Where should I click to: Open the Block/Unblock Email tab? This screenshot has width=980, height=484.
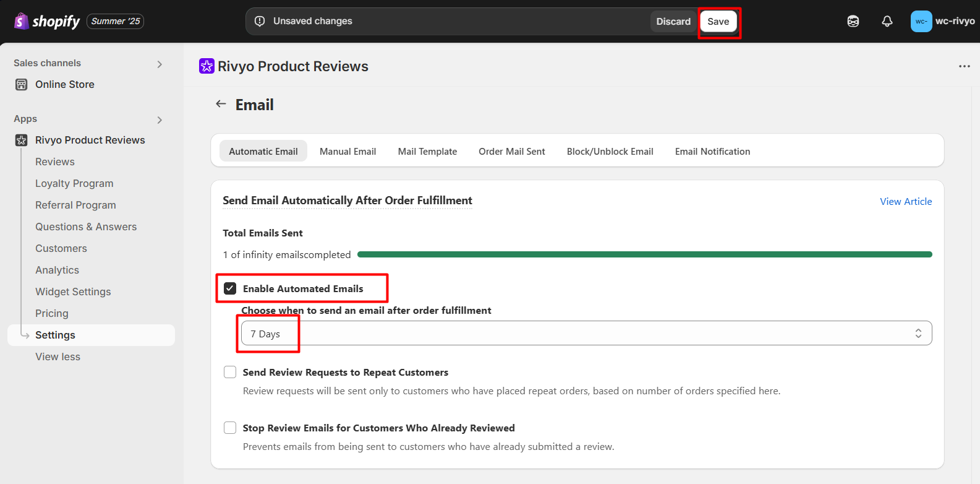coord(610,151)
